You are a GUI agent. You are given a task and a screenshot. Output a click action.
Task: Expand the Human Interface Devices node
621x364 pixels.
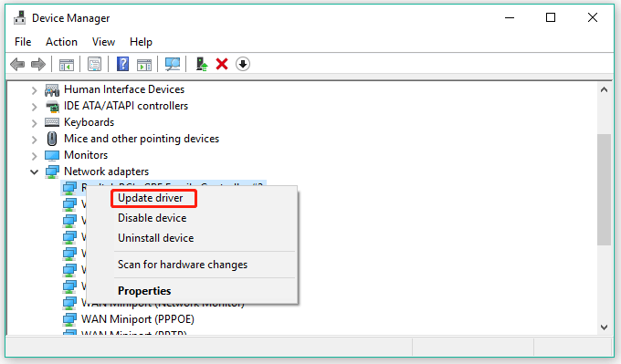(35, 90)
